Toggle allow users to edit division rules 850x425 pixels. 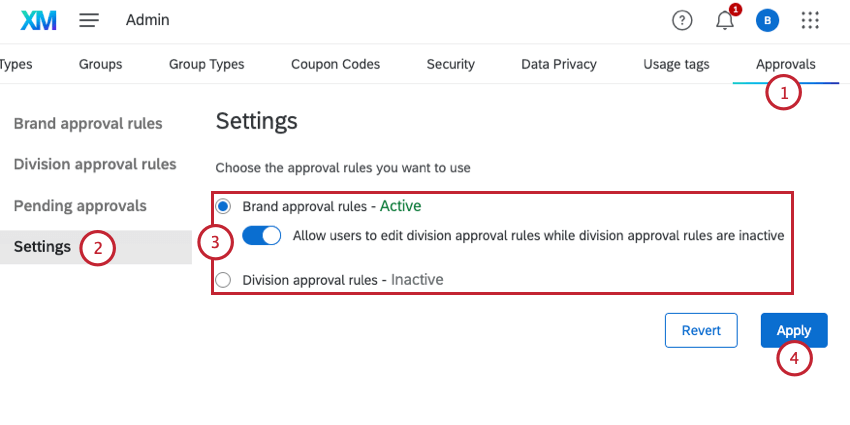(262, 236)
